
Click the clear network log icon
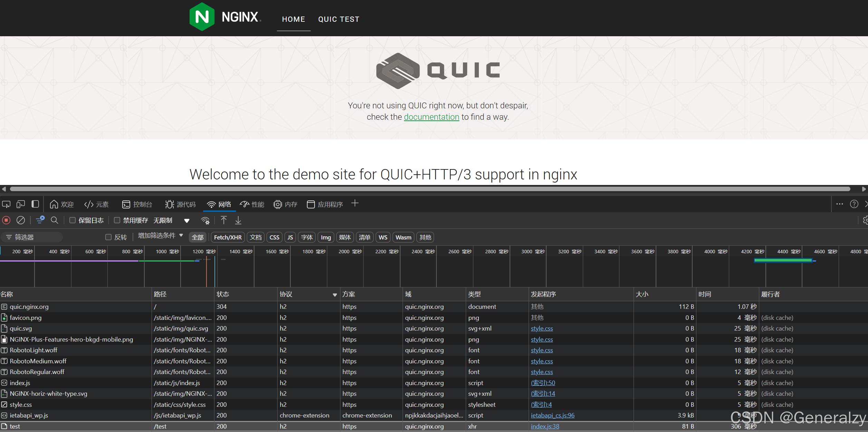pos(21,220)
